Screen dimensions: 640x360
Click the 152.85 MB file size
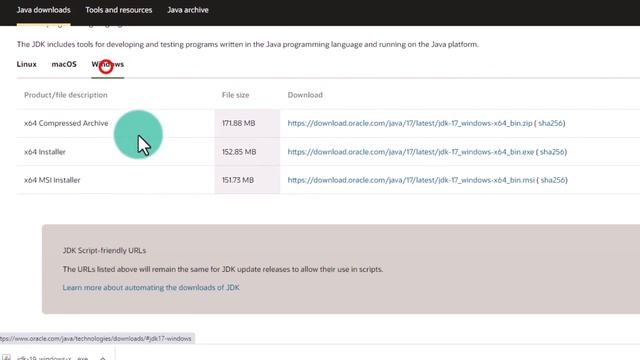239,151
